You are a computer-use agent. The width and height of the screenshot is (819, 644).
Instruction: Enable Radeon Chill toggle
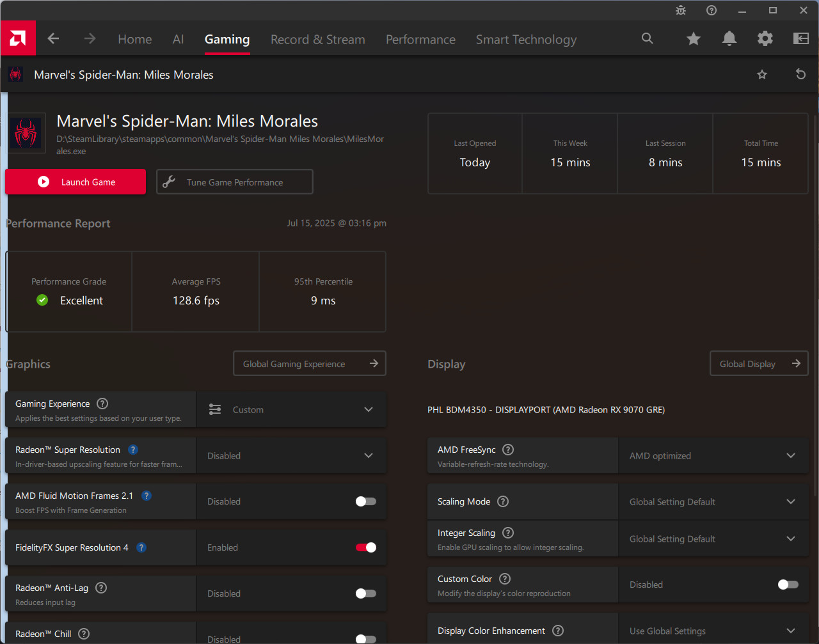pyautogui.click(x=366, y=639)
